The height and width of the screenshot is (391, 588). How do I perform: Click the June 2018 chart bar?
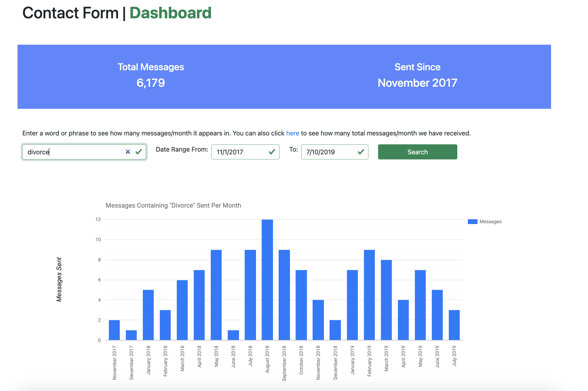pos(233,335)
